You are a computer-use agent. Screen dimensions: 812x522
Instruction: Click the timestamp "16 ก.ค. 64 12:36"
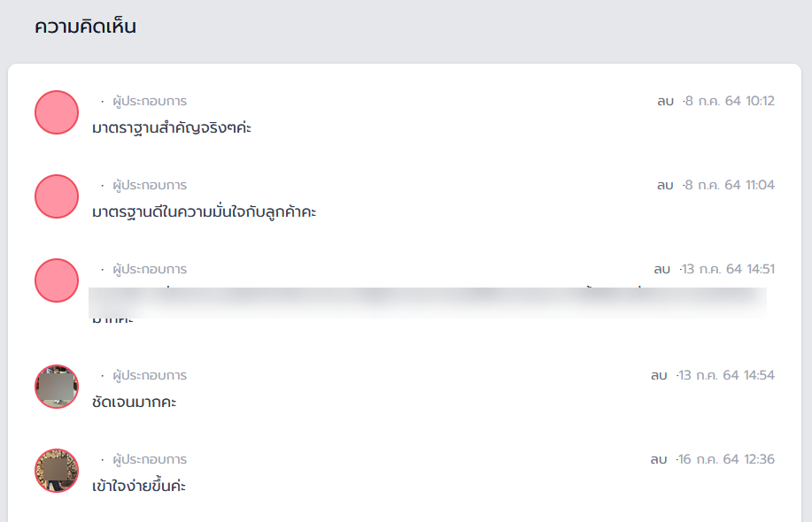click(726, 459)
